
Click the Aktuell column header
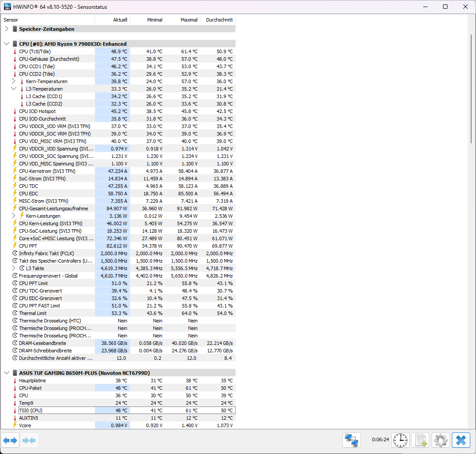click(113, 20)
